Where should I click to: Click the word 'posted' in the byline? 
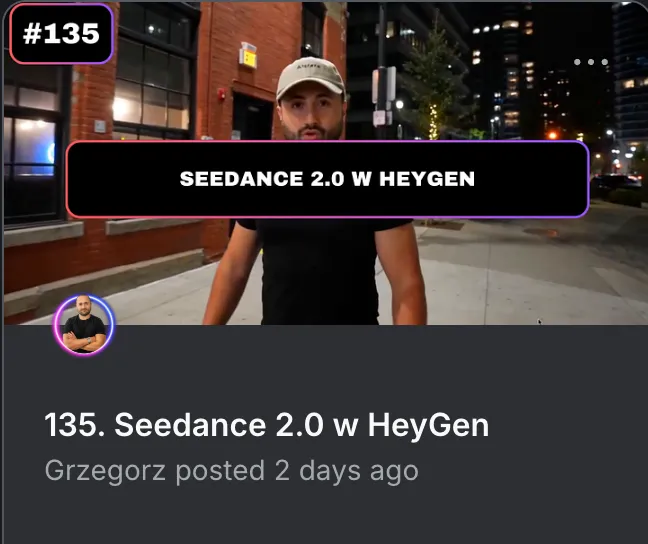(x=220, y=471)
